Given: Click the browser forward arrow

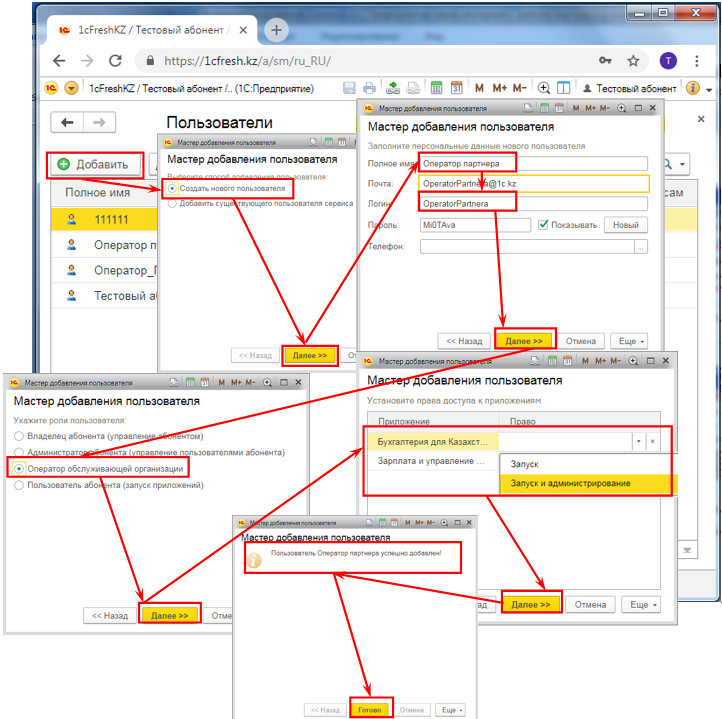Looking at the screenshot, I should click(87, 61).
